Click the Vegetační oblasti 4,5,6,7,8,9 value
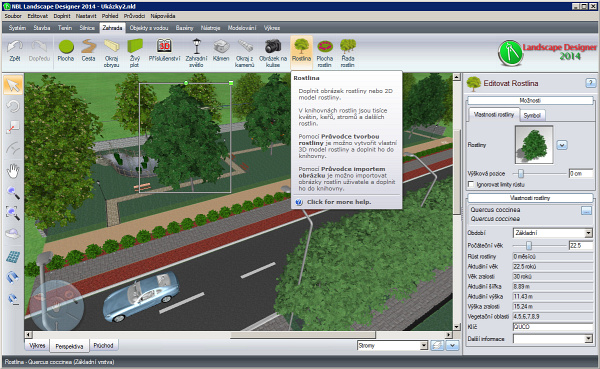Image resolution: width=600 pixels, height=369 pixels. (553, 317)
